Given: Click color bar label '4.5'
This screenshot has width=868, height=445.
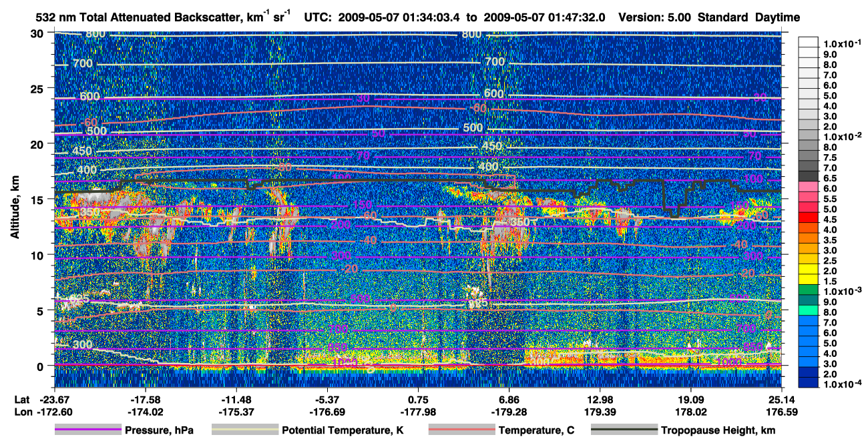Looking at the screenshot, I should tap(830, 220).
